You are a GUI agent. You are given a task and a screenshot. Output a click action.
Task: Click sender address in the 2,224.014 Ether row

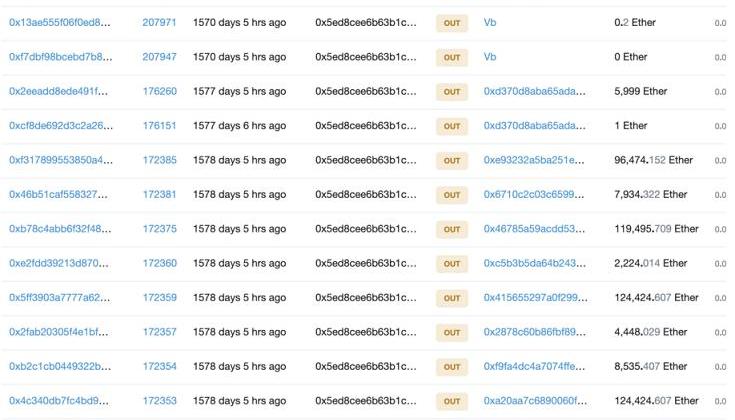pyautogui.click(x=365, y=263)
